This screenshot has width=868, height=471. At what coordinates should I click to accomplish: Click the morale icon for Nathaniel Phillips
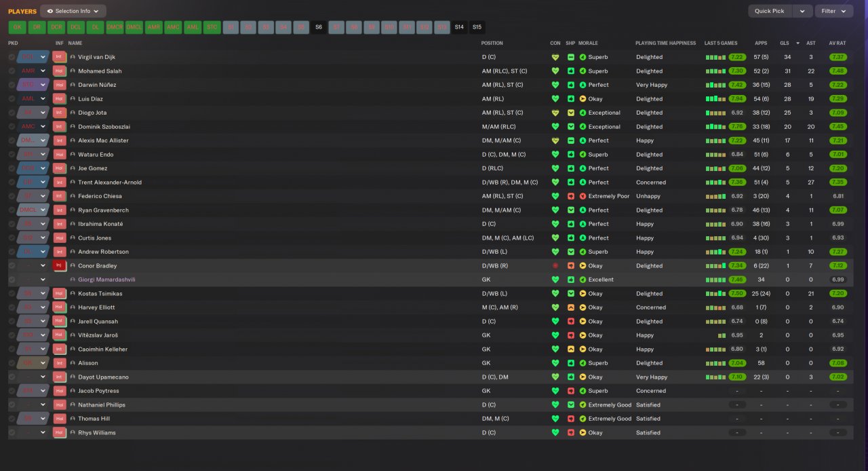pos(583,404)
